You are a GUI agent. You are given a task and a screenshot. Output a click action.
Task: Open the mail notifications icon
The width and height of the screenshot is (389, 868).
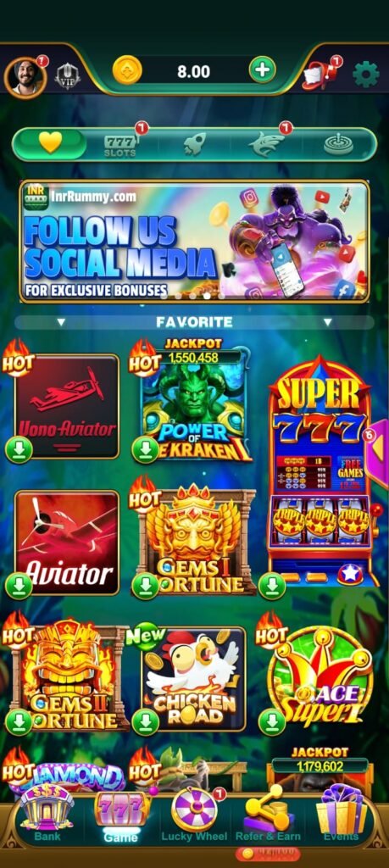click(x=320, y=75)
